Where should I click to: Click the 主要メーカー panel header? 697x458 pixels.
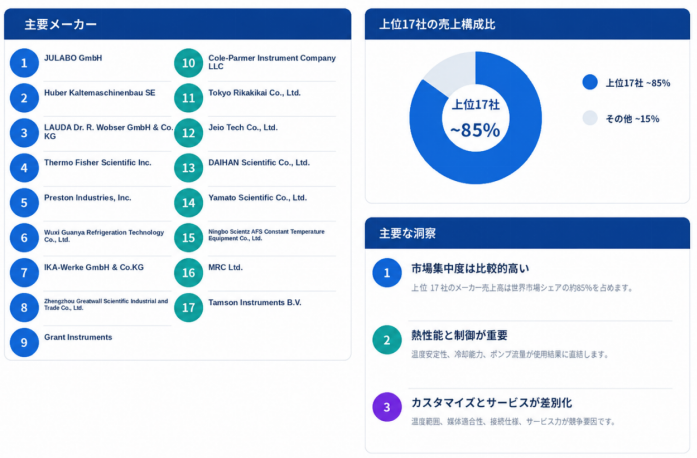pyautogui.click(x=177, y=24)
